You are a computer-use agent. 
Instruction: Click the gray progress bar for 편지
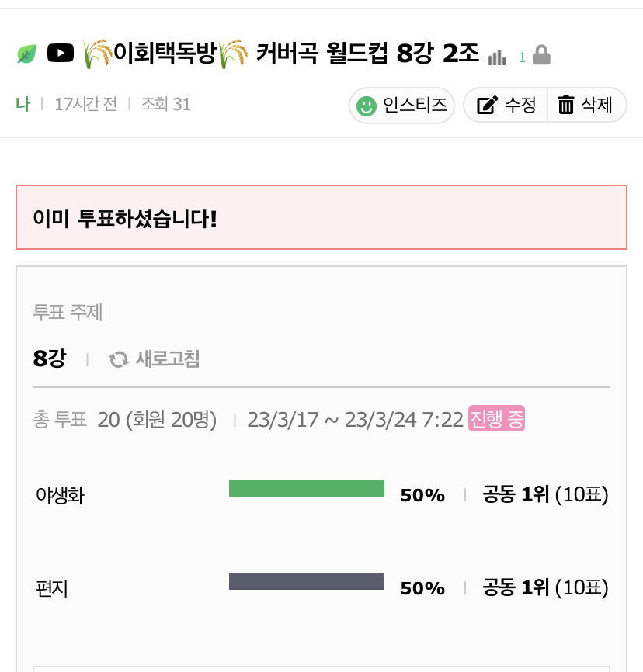(x=306, y=581)
